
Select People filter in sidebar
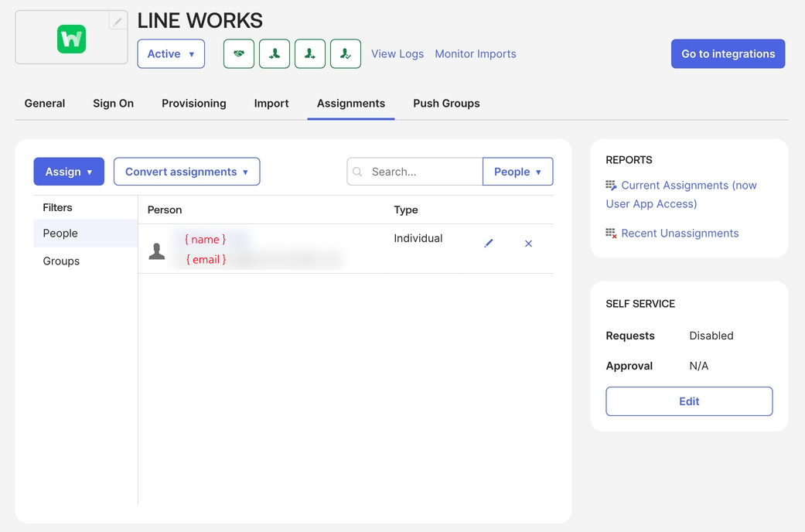pos(86,233)
